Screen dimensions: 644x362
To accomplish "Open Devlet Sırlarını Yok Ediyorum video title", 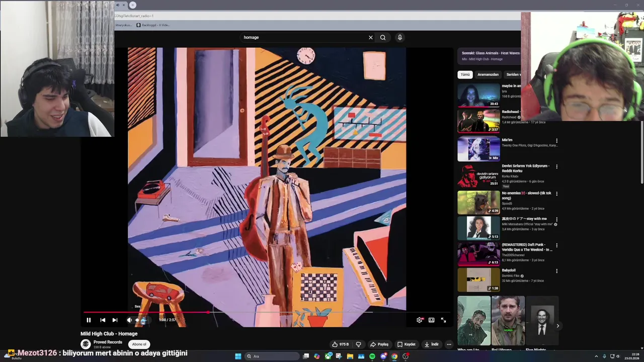I will (525, 168).
